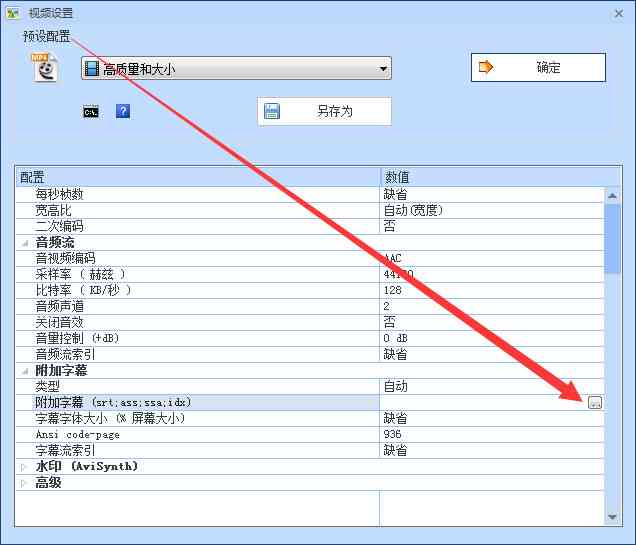Select the Ansi code-page row

pos(310,435)
